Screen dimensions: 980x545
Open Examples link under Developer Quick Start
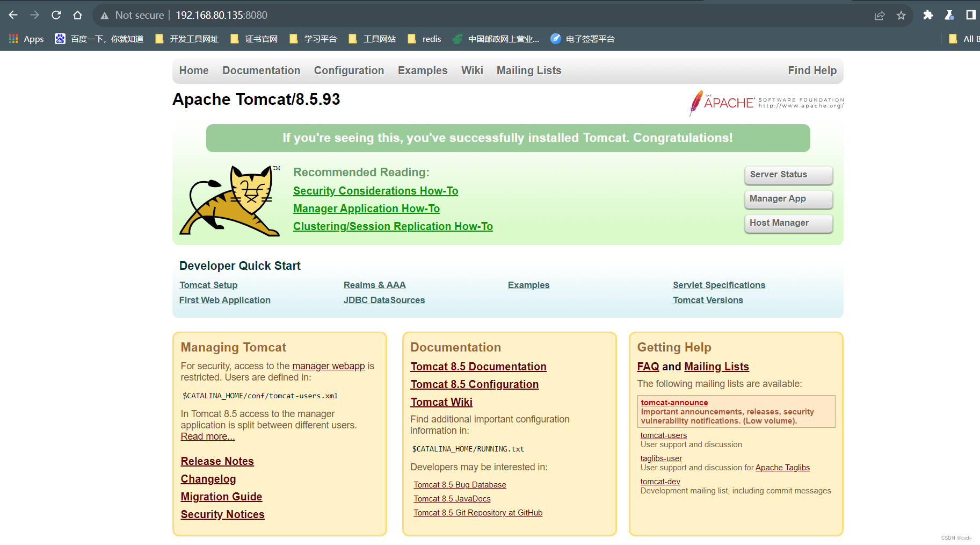[x=529, y=285]
